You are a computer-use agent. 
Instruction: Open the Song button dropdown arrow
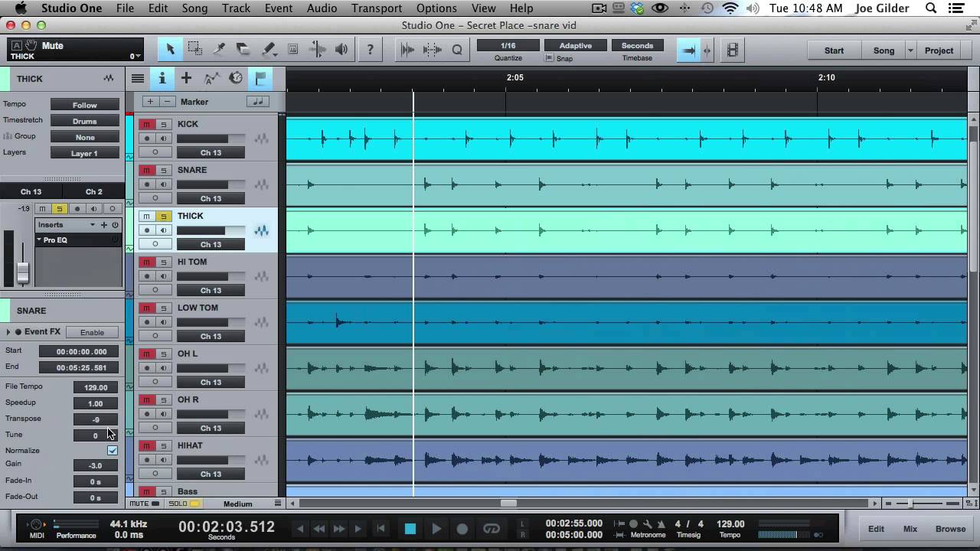pos(910,51)
